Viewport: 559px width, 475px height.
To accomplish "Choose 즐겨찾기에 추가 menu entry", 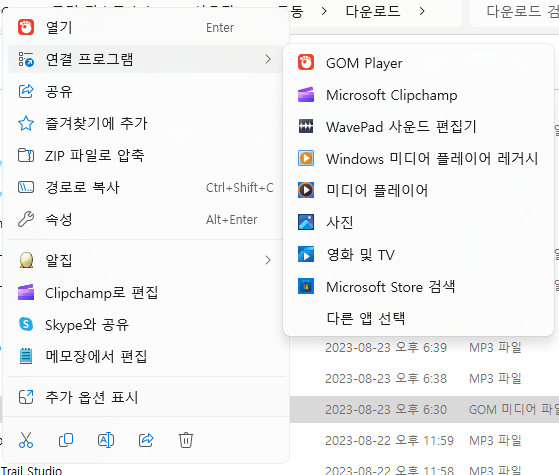I will point(96,123).
